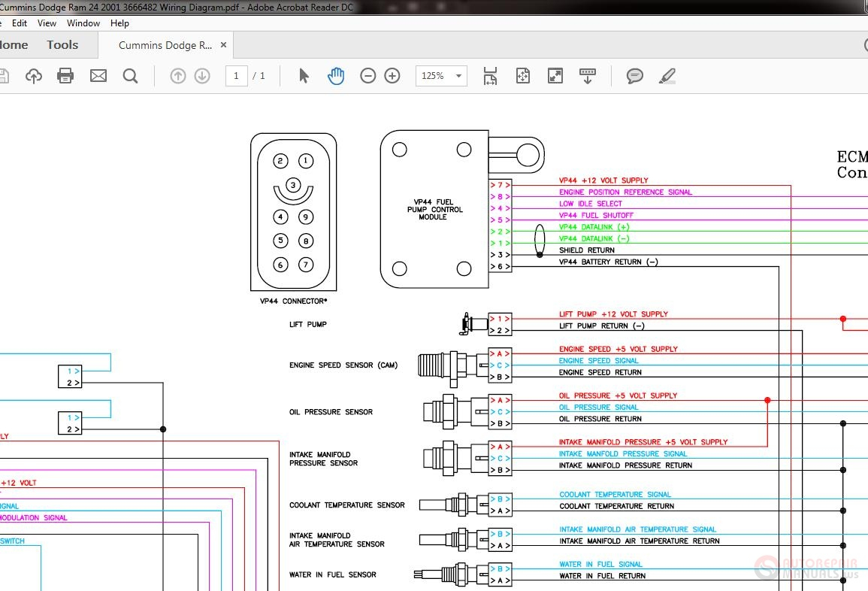Go to previous page arrow
The width and height of the screenshot is (868, 591).
177,76
